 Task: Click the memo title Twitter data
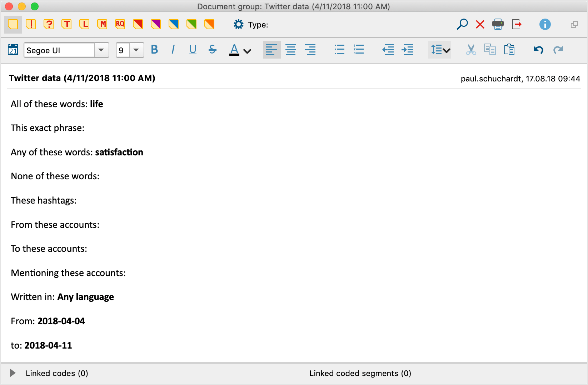[x=82, y=78]
